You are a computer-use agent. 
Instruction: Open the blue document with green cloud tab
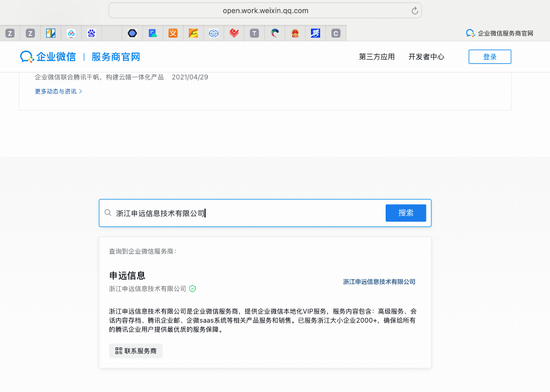pyautogui.click(x=153, y=33)
